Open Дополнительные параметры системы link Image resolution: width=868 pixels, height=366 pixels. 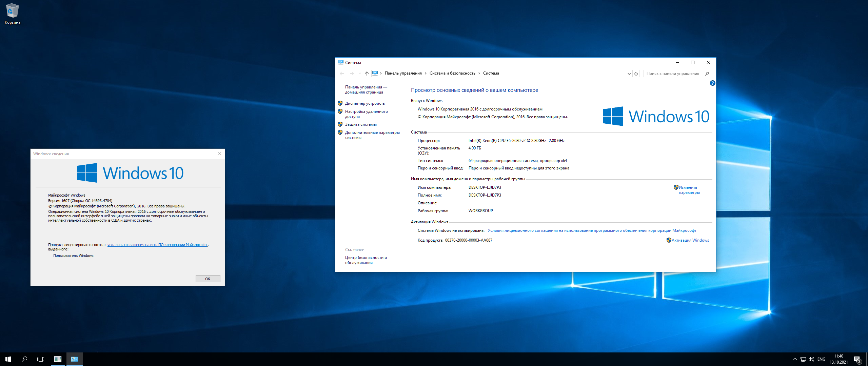[x=372, y=135]
